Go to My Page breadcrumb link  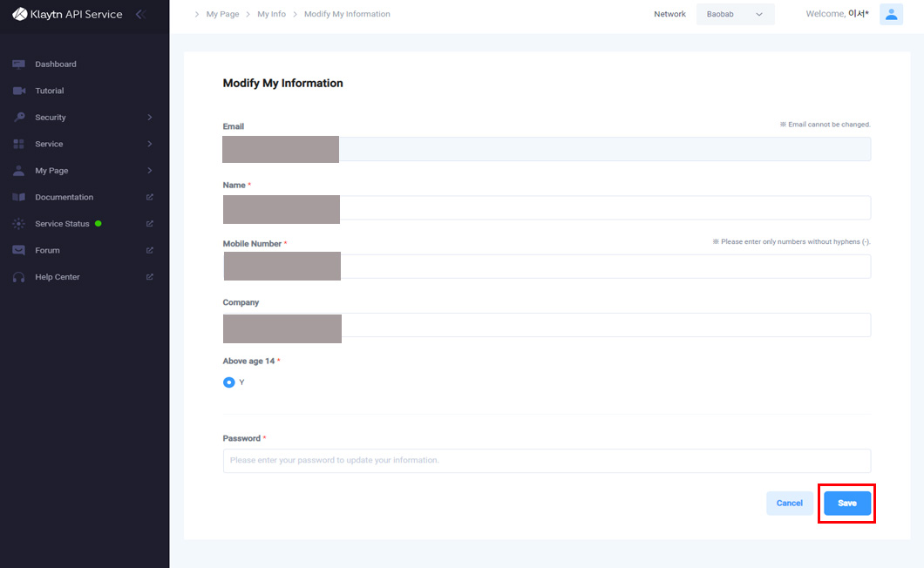(222, 14)
